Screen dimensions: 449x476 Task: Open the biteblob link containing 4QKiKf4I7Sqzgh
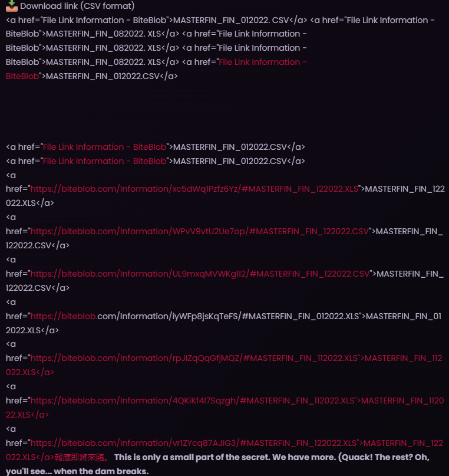pos(193,401)
